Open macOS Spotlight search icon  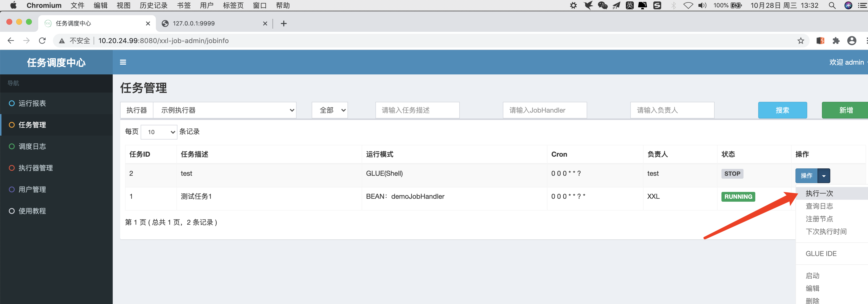pos(832,5)
